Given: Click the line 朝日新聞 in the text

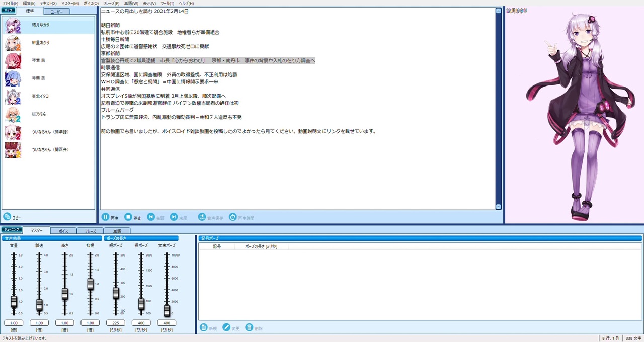Looking at the screenshot, I should pyautogui.click(x=110, y=25).
